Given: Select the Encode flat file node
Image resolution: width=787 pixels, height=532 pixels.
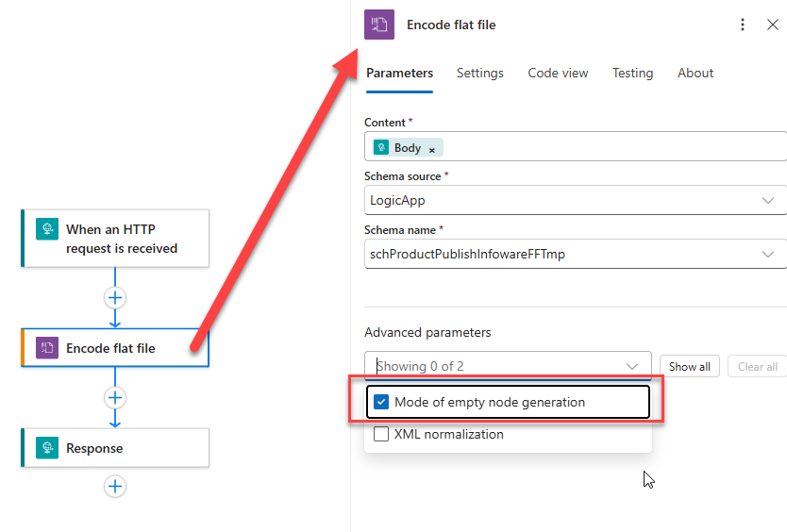Looking at the screenshot, I should (x=115, y=348).
